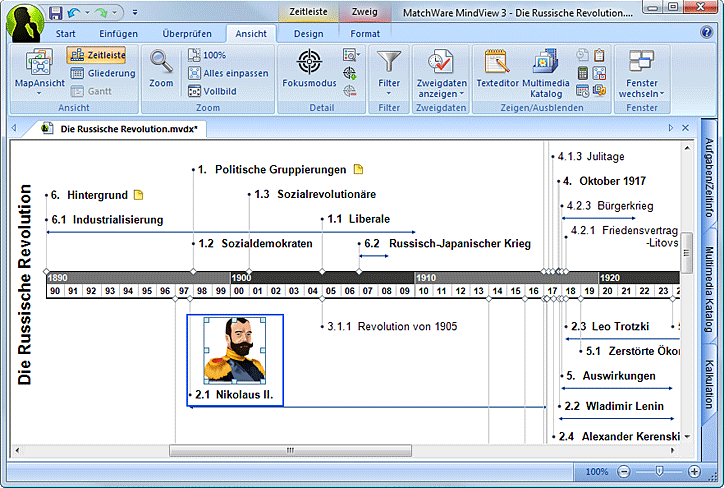Viewport: 724px width, 488px height.
Task: Click the calculator icon in Zeigen/Ausblenden
Action: pyautogui.click(x=583, y=73)
